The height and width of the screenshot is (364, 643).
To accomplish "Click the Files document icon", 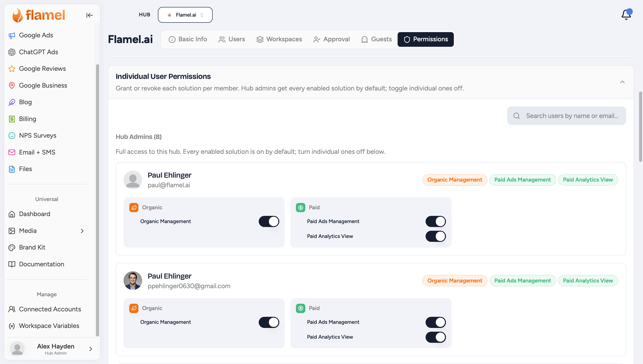I will tap(12, 169).
